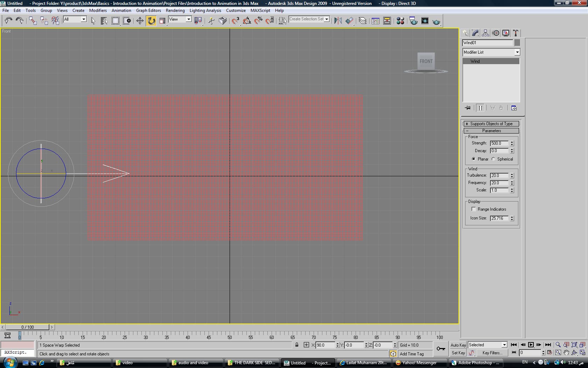Viewport: 588px width, 368px height.
Task: Open the Graph Editors menu
Action: (148, 11)
